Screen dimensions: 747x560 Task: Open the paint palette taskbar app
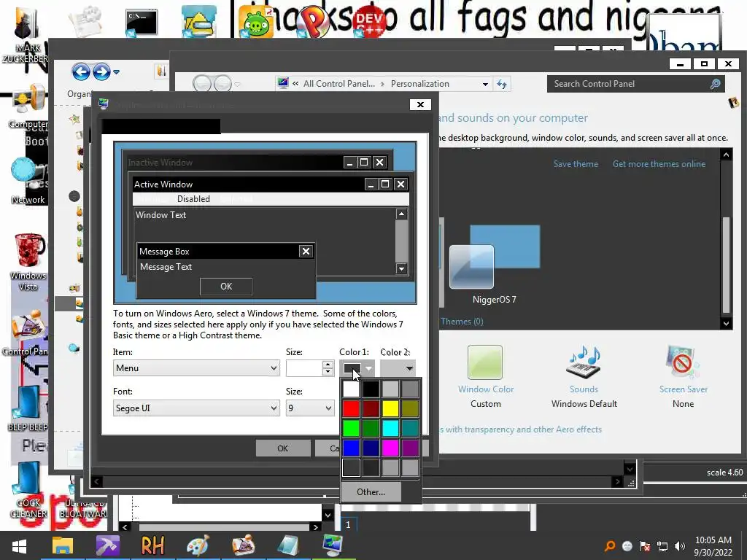pyautogui.click(x=198, y=545)
